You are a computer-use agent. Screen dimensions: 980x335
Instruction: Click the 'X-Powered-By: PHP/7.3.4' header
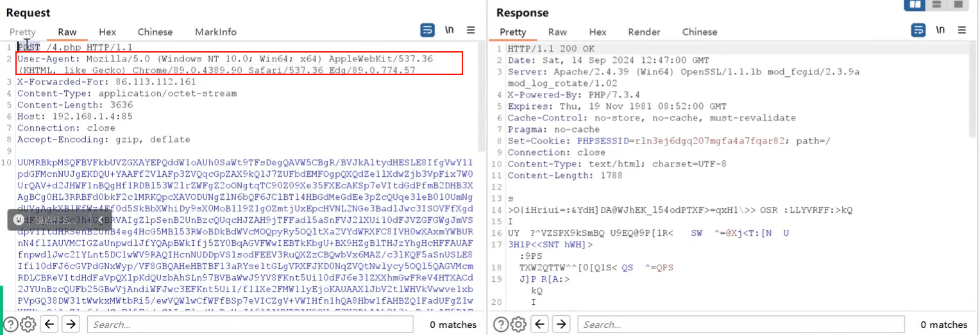pyautogui.click(x=574, y=95)
